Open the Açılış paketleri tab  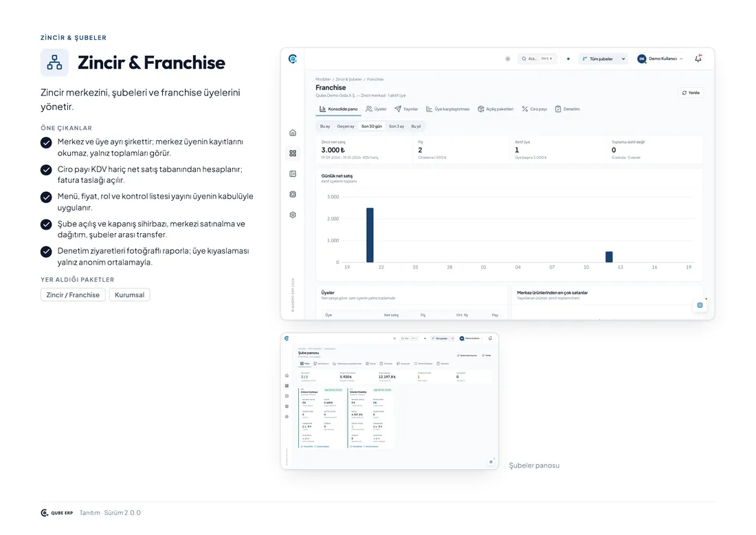click(496, 109)
